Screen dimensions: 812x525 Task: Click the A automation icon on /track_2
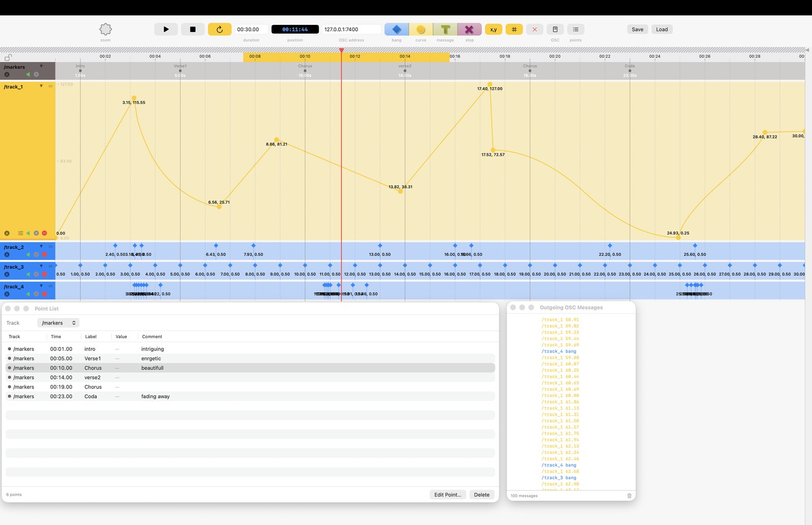(x=7, y=254)
